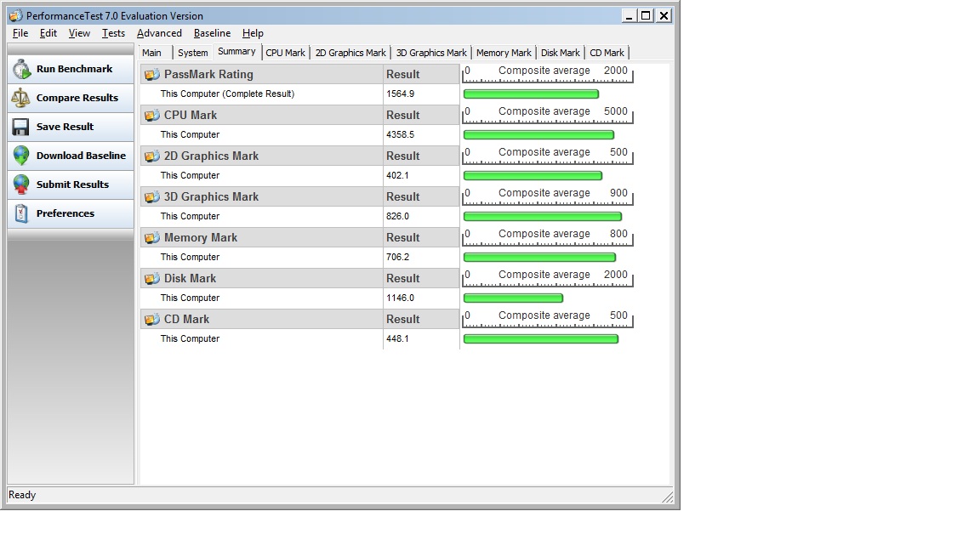Maximize the PerformanceTest window
The height and width of the screenshot is (551, 980).
pos(647,15)
